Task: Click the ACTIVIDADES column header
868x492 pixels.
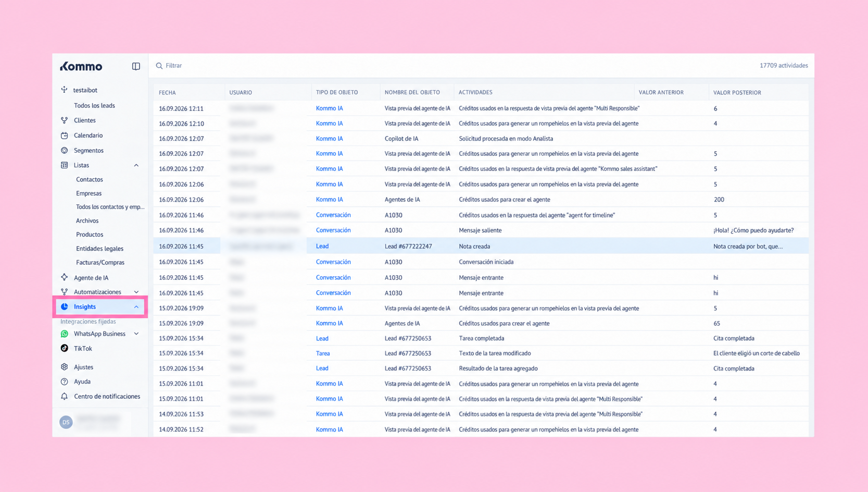Action: (475, 92)
